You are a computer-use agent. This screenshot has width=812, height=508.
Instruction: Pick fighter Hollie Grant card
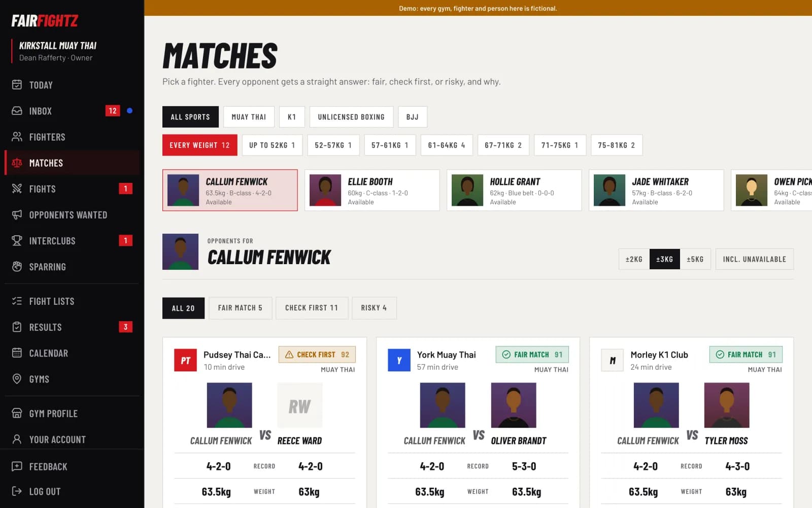tap(514, 190)
